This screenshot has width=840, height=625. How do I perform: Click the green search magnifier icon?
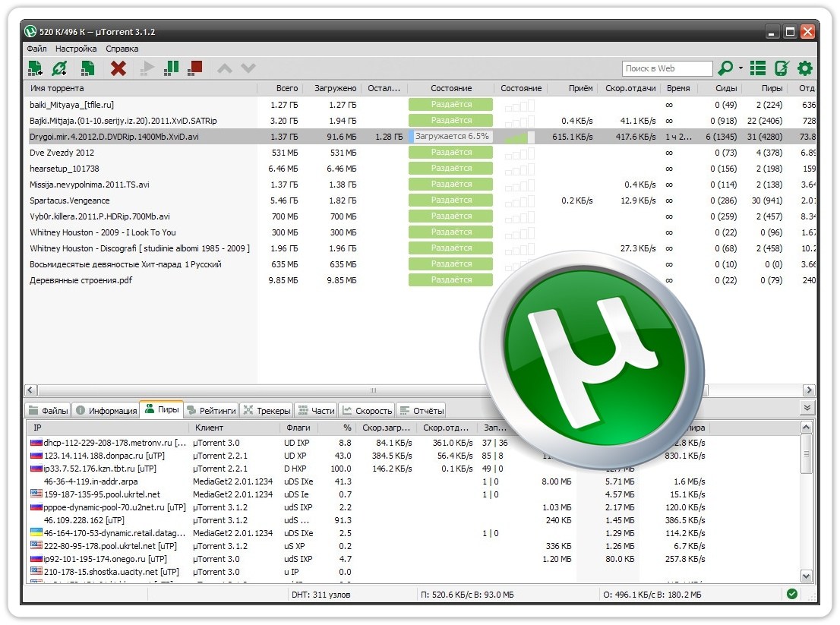tap(725, 68)
